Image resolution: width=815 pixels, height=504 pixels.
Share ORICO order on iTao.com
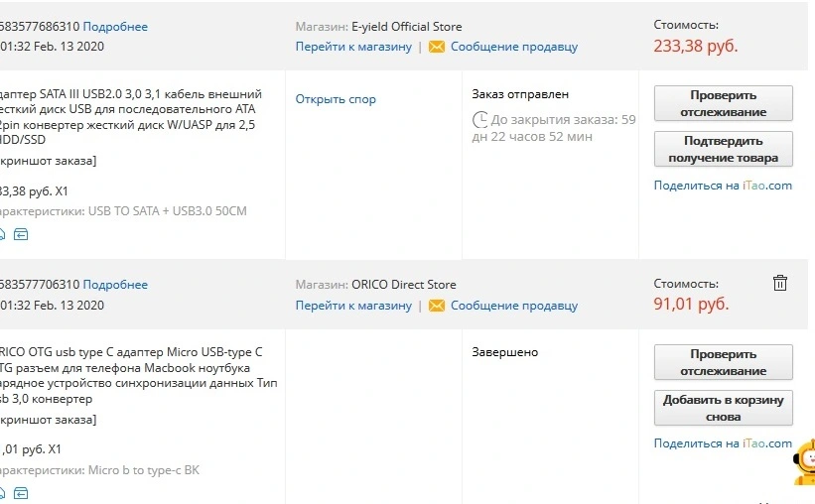723,443
